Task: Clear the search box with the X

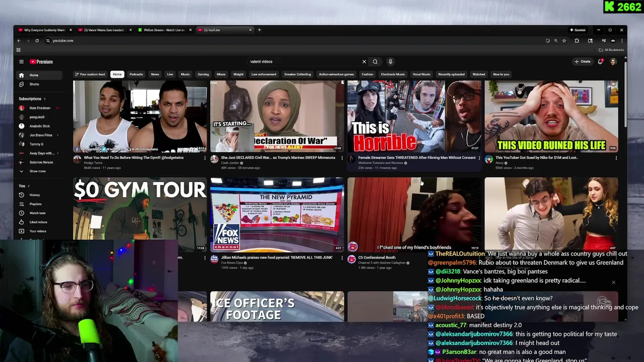Action: 364,62
